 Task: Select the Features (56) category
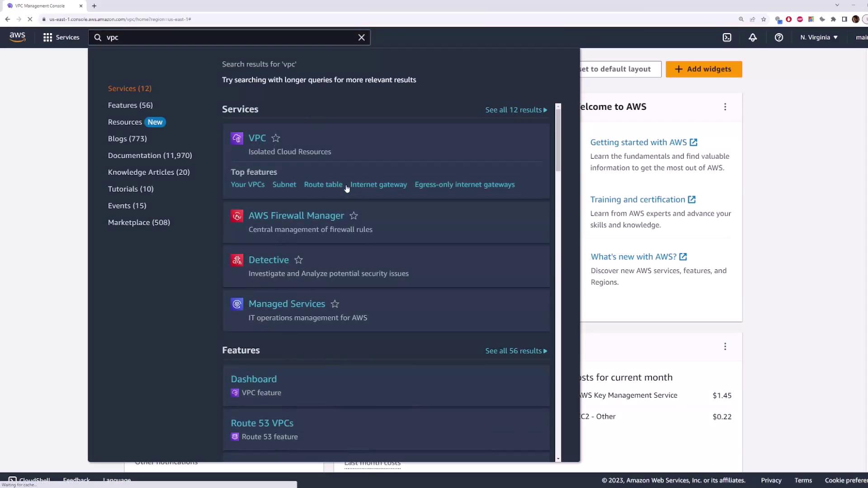coord(130,105)
